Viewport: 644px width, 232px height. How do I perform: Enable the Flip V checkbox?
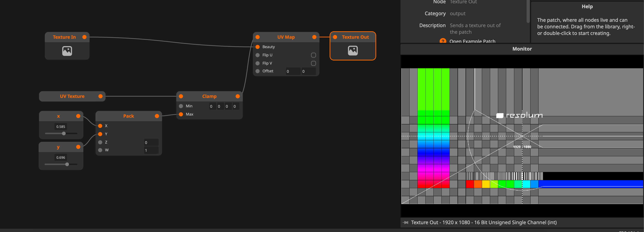pos(313,63)
